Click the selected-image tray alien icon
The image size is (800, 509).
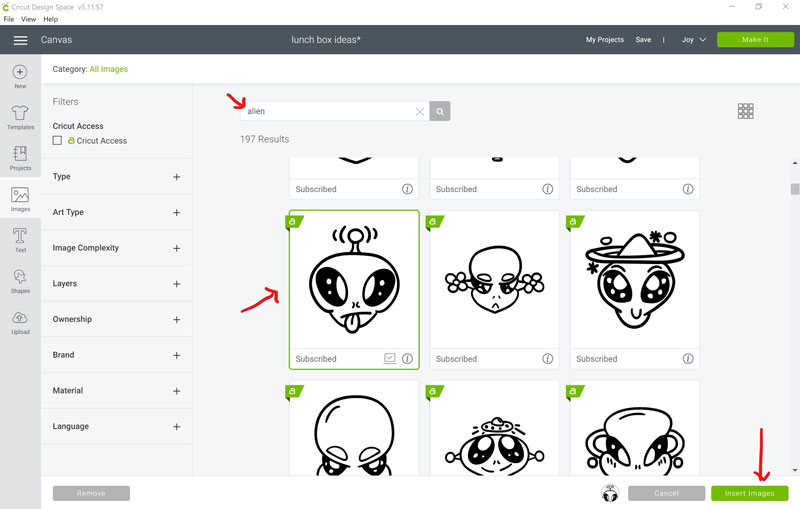[610, 493]
